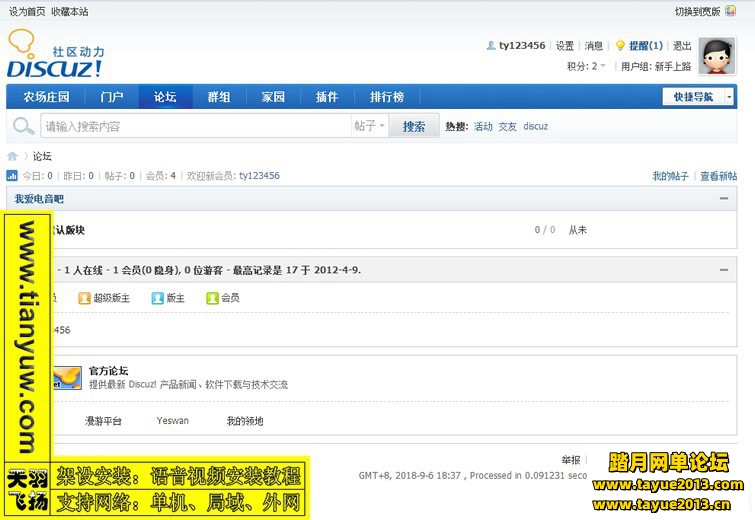Click the 论坛 breadcrumb link
This screenshot has height=520, width=755.
pos(42,156)
